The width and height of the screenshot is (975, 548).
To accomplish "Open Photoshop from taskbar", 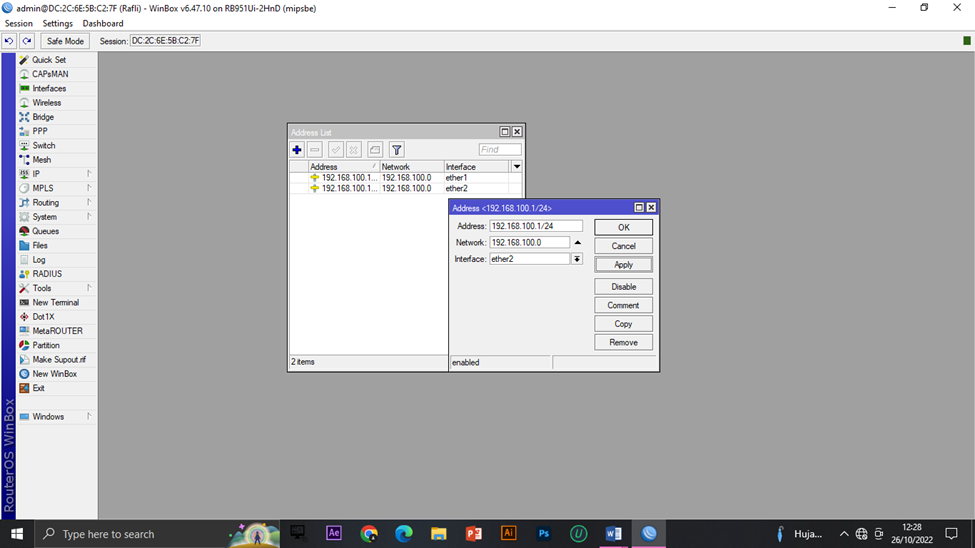I will click(543, 534).
